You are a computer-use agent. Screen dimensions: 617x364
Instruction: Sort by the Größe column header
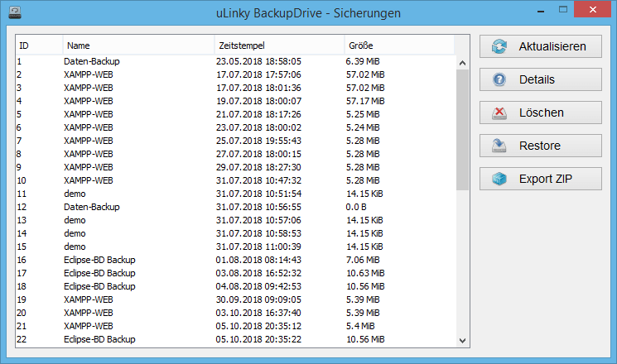[399, 45]
